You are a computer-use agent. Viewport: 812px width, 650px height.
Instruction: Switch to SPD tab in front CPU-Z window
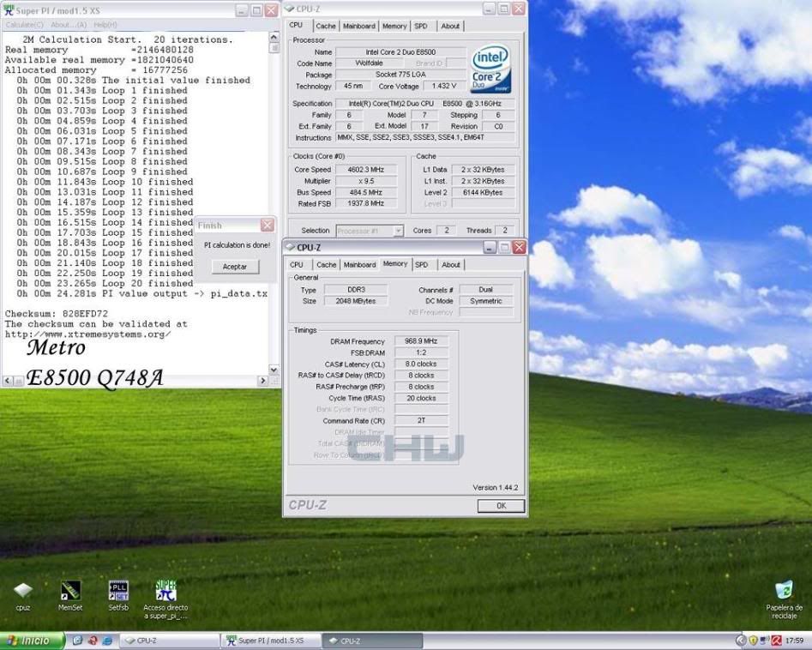(x=422, y=265)
